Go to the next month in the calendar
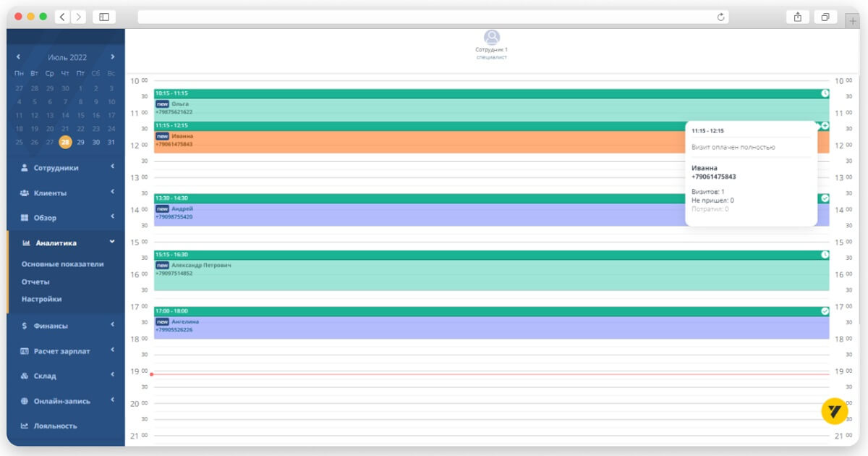This screenshot has height=456, width=868. pyautogui.click(x=112, y=57)
